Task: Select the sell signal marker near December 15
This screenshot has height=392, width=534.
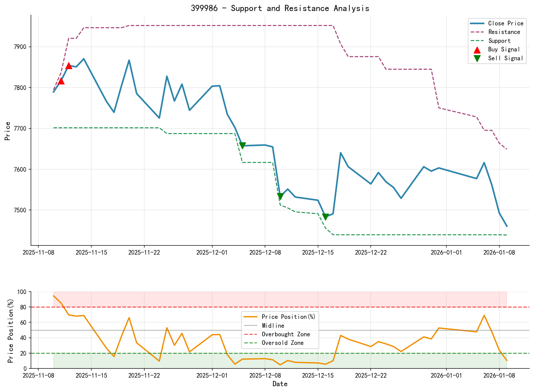Action: click(326, 216)
